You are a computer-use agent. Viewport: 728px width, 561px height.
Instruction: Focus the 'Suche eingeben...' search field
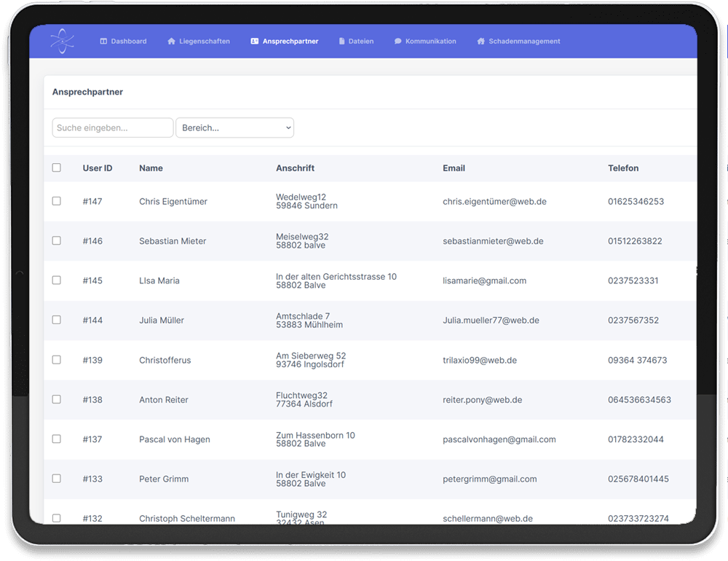113,127
